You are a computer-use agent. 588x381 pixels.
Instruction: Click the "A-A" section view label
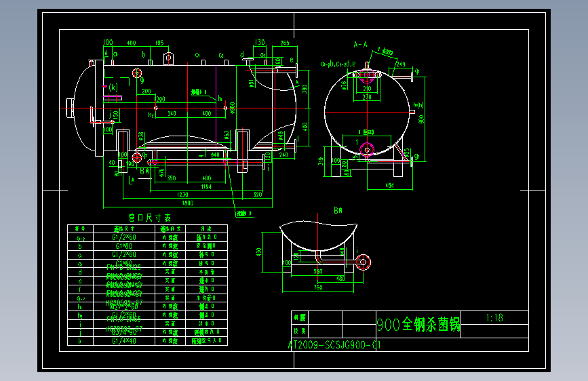coord(360,45)
